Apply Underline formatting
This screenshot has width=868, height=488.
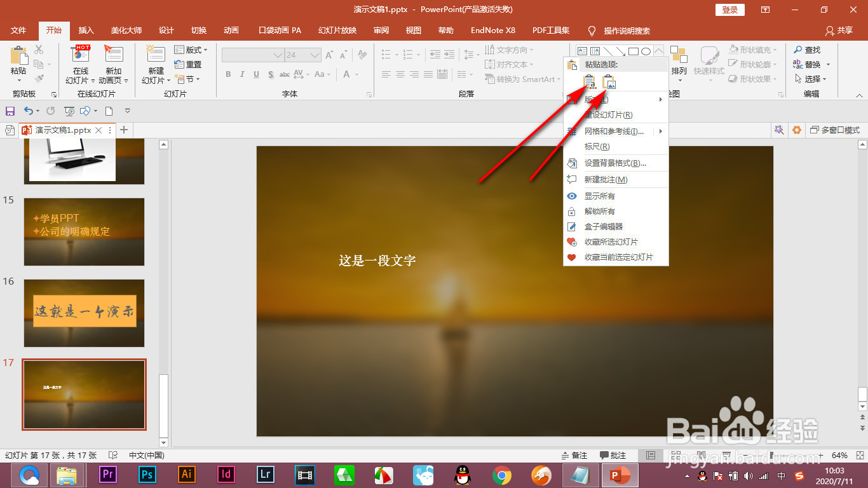click(256, 74)
